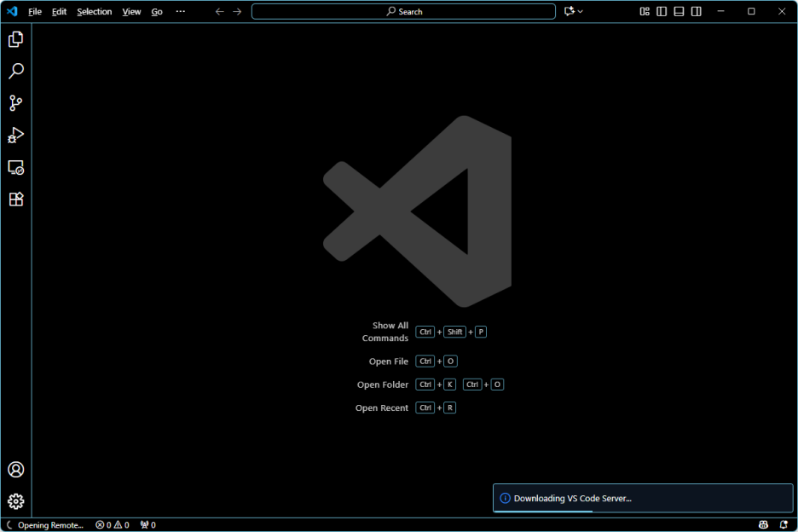This screenshot has height=532, width=798.
Task: Toggle the primary side bar
Action: [662, 11]
